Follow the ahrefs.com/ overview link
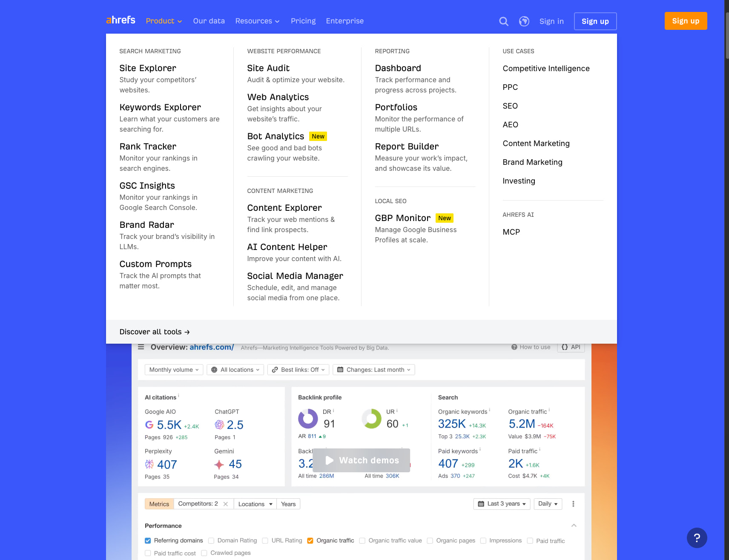Screen dimensions: 729x560 (212, 347)
